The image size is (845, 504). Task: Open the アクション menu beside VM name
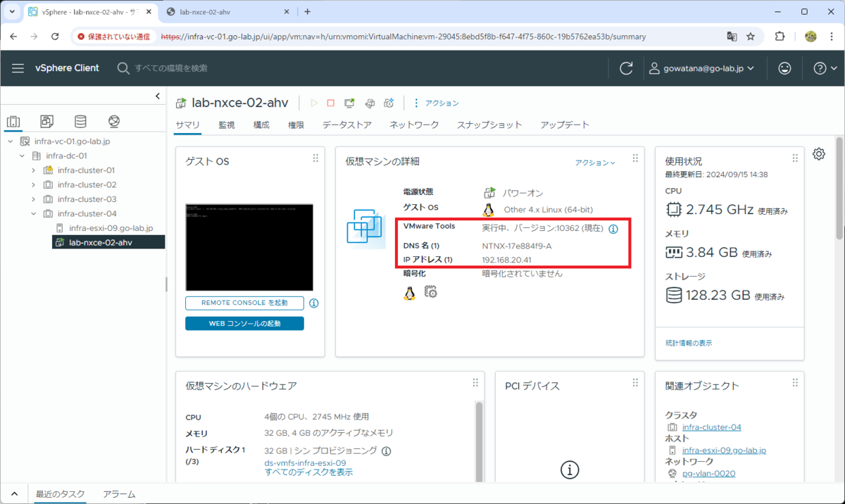(437, 103)
